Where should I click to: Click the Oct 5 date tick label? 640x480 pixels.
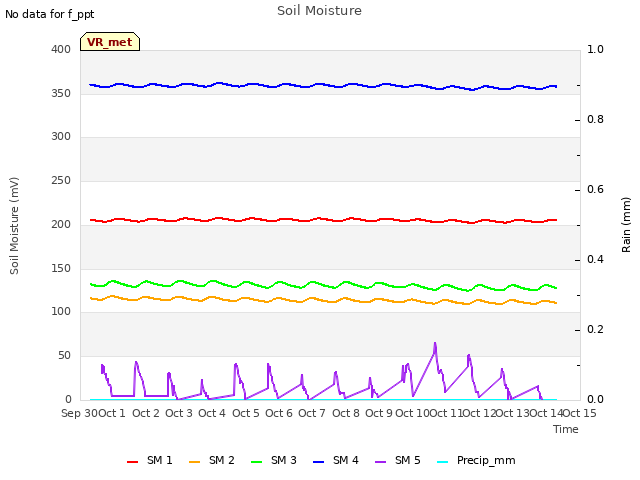click(x=246, y=413)
